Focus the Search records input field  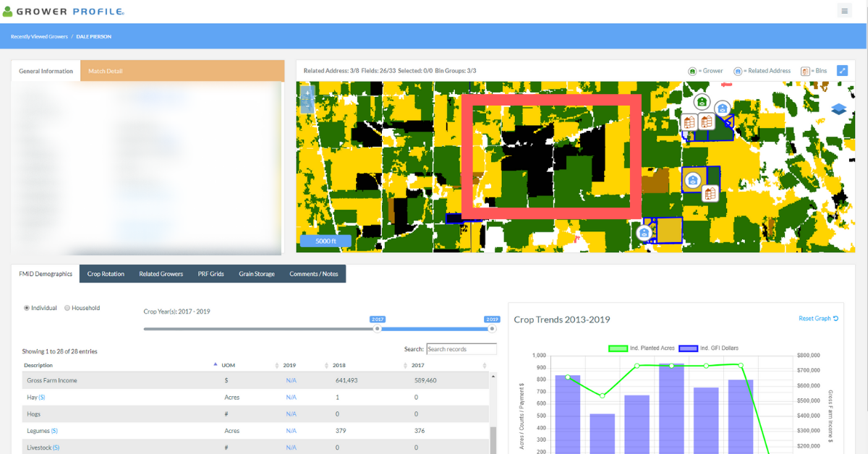tap(461, 349)
